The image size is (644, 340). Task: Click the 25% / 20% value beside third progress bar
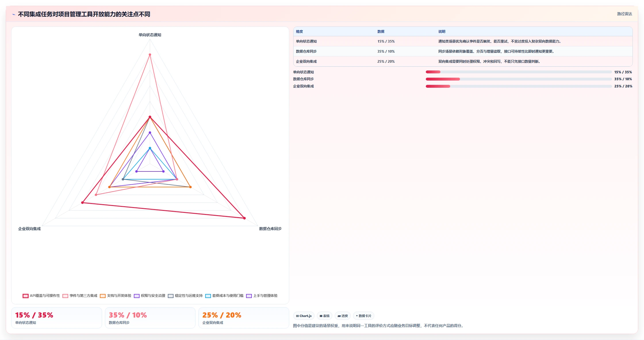pos(623,86)
